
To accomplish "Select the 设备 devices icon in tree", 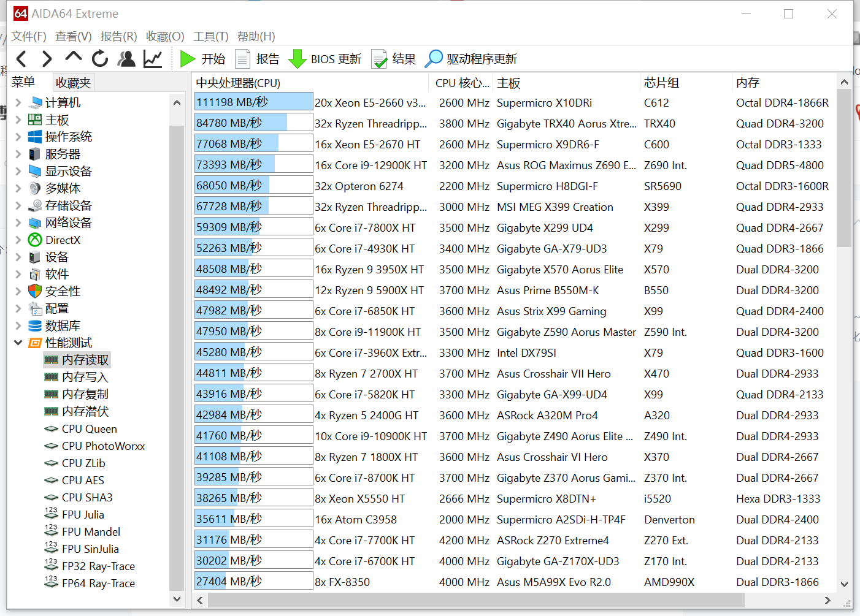I will pos(35,257).
